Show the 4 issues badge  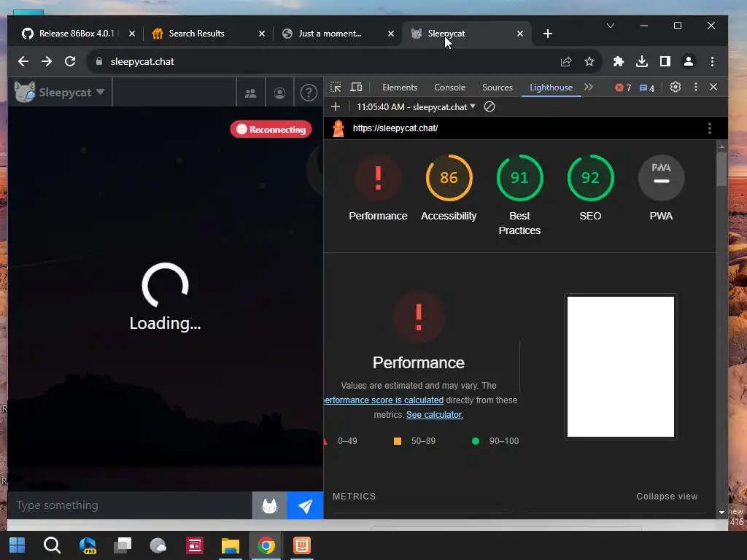pyautogui.click(x=646, y=87)
